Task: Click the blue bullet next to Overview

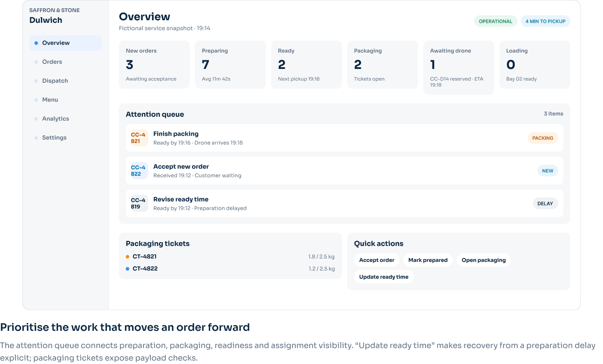Action: tap(36, 43)
